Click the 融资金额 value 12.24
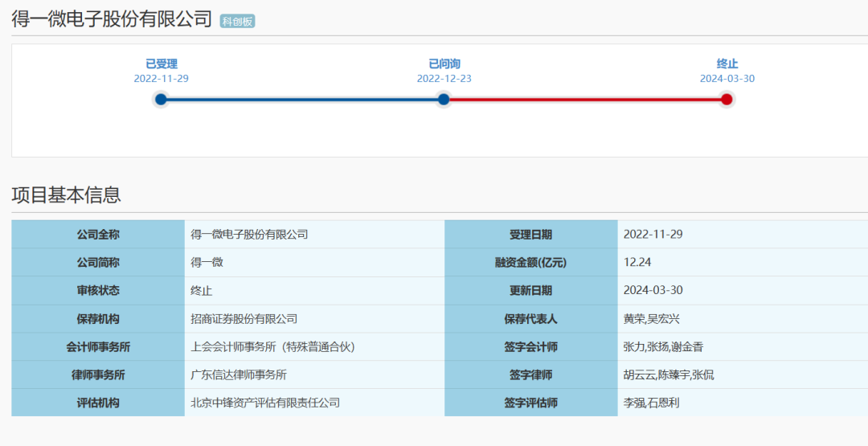The height and width of the screenshot is (446, 868). [x=637, y=263]
